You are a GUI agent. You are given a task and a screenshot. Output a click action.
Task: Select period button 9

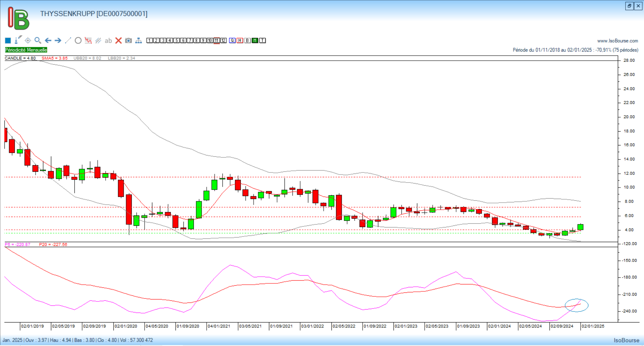point(203,41)
